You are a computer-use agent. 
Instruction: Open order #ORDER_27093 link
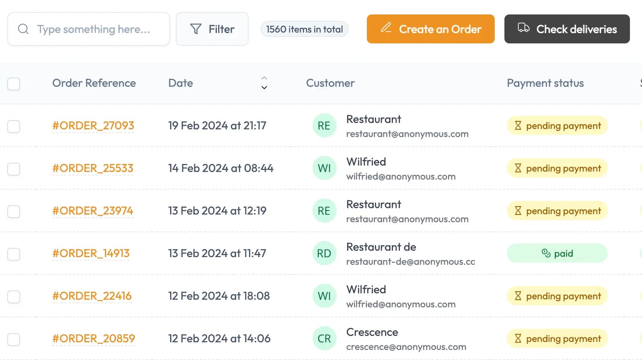pos(93,126)
